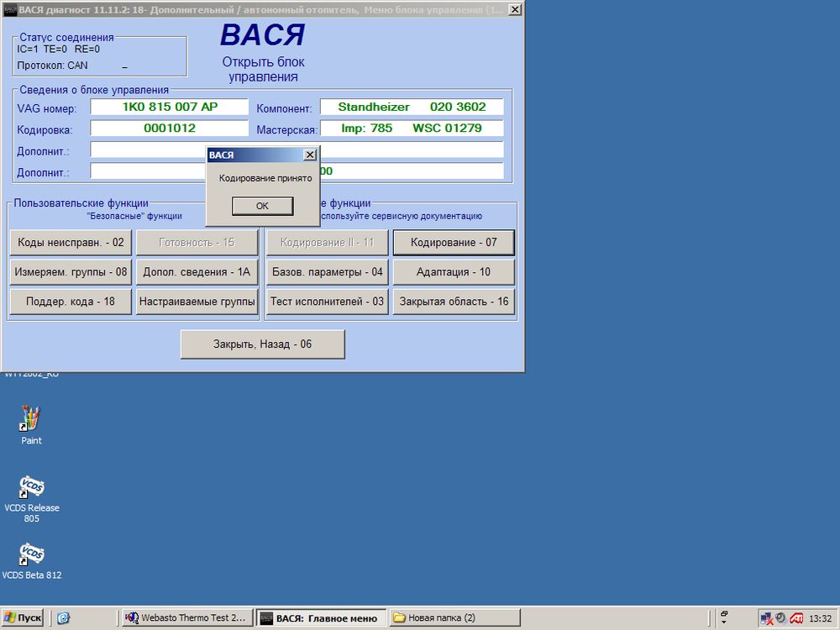
Task: Click the taskbar clock 13:32
Action: (x=820, y=618)
